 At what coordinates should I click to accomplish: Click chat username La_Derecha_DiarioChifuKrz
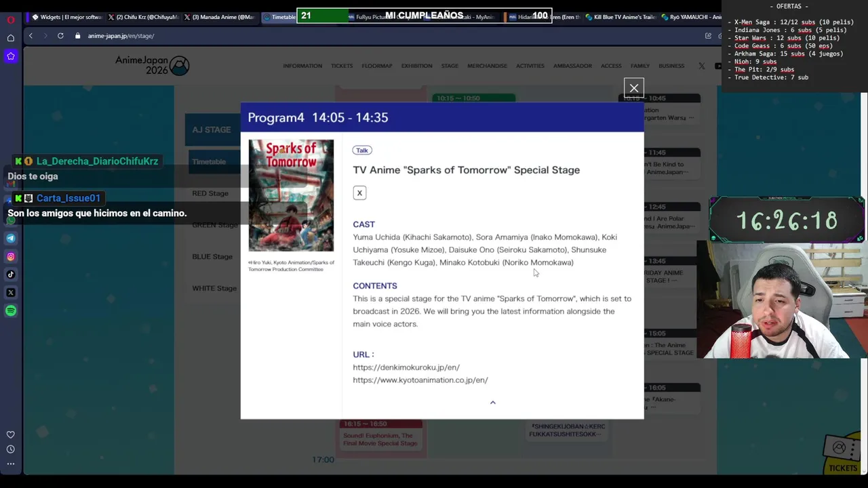[97, 161]
